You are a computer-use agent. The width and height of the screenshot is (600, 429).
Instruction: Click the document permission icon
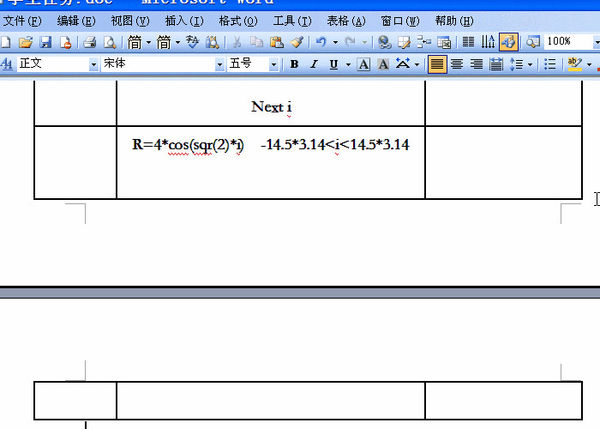pos(66,42)
